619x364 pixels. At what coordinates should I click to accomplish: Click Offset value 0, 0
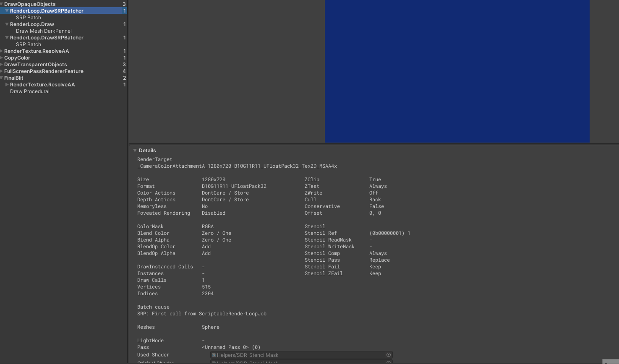[x=375, y=213]
